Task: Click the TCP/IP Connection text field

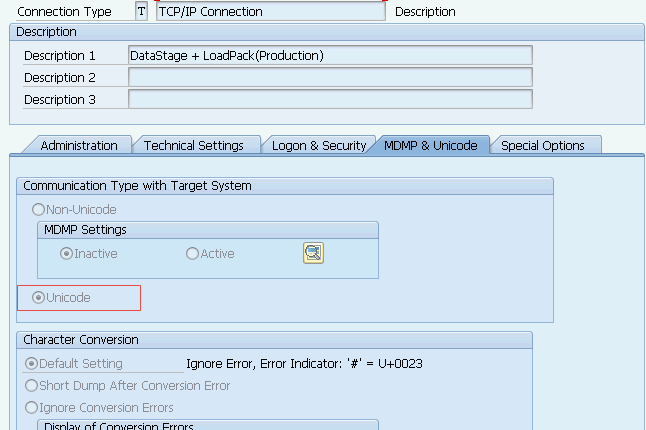Action: 271,11
